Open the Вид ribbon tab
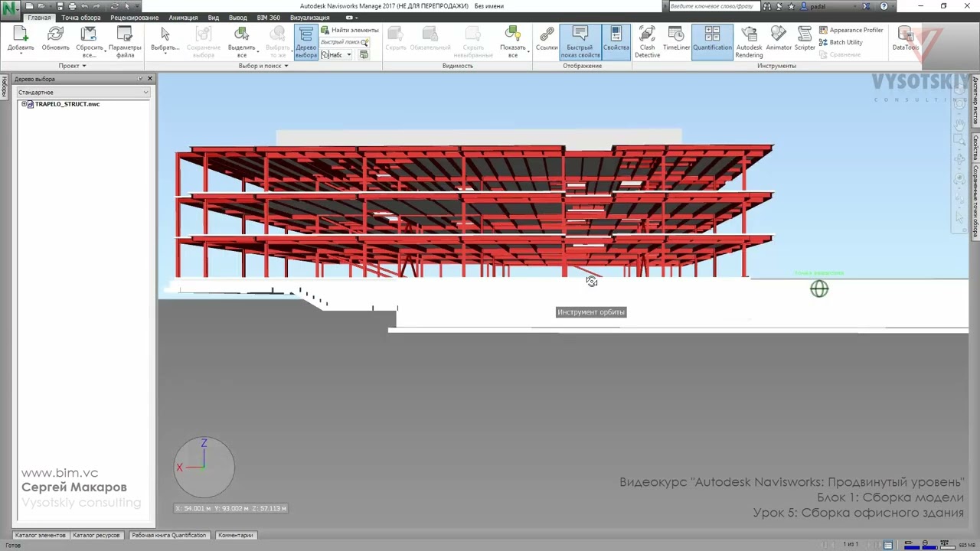The image size is (980, 551). pos(214,18)
